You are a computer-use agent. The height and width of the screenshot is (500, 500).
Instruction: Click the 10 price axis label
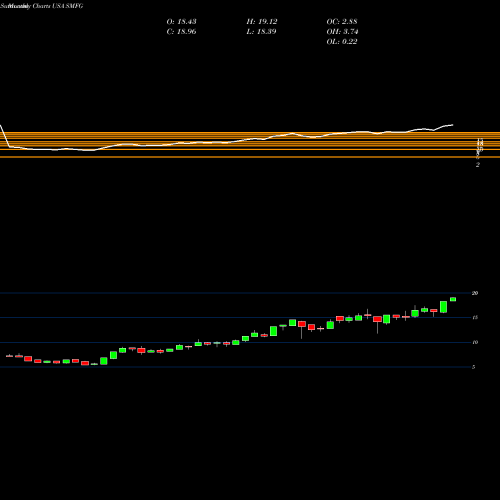[x=475, y=342]
